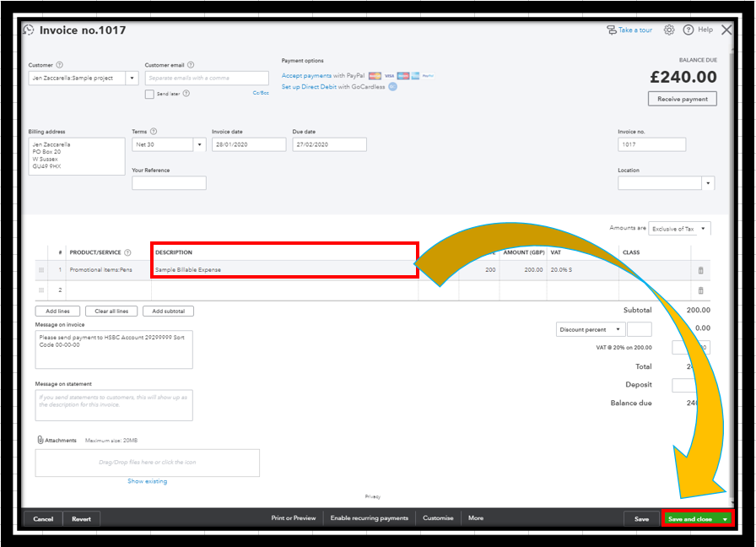Expand the Save and close arrow menu
The image size is (756, 547).
725,519
